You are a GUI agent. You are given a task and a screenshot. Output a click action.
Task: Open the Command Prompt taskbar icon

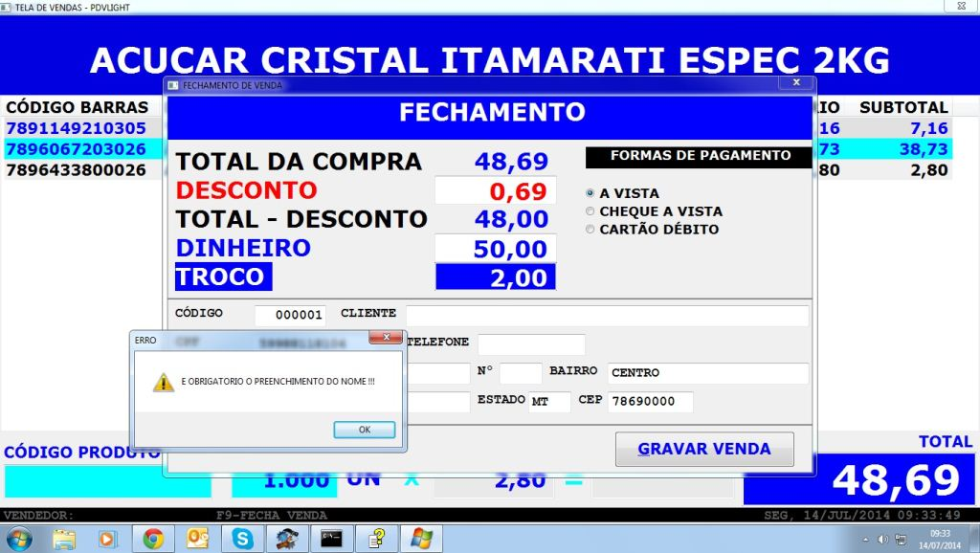pyautogui.click(x=331, y=539)
